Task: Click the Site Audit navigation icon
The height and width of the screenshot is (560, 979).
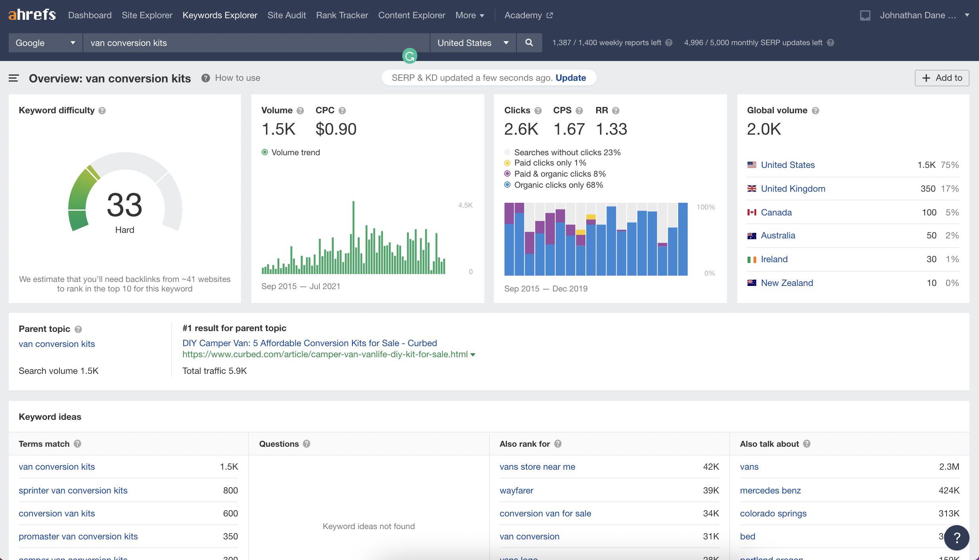Action: tap(285, 15)
